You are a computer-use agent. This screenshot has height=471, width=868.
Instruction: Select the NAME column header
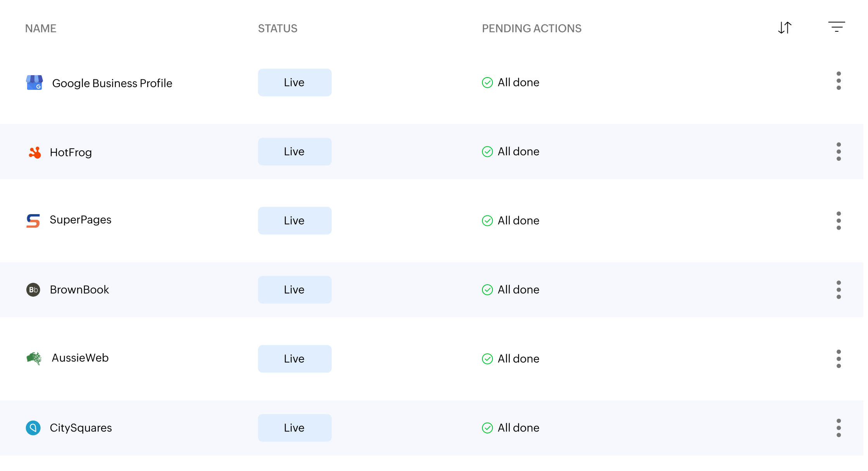click(x=41, y=28)
